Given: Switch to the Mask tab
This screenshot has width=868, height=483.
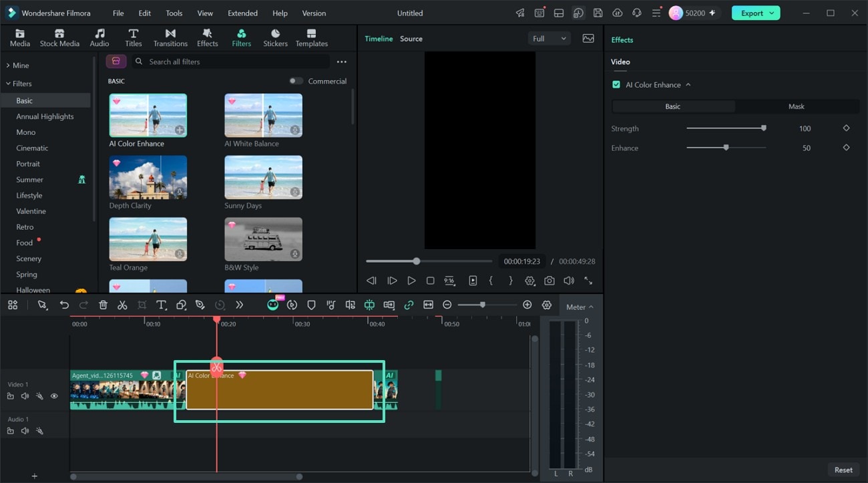Looking at the screenshot, I should pos(797,106).
